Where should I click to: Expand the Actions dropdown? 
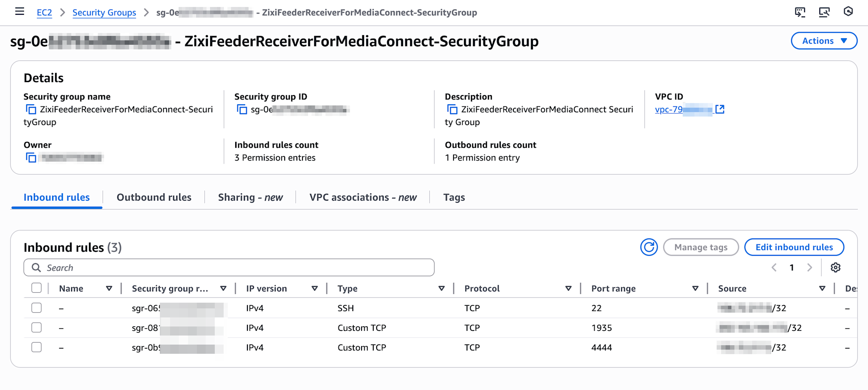tap(824, 41)
